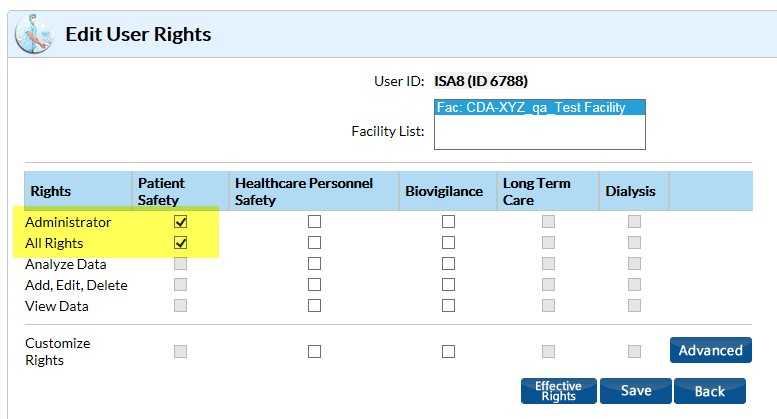Check View Data under Biovigilance

[448, 306]
